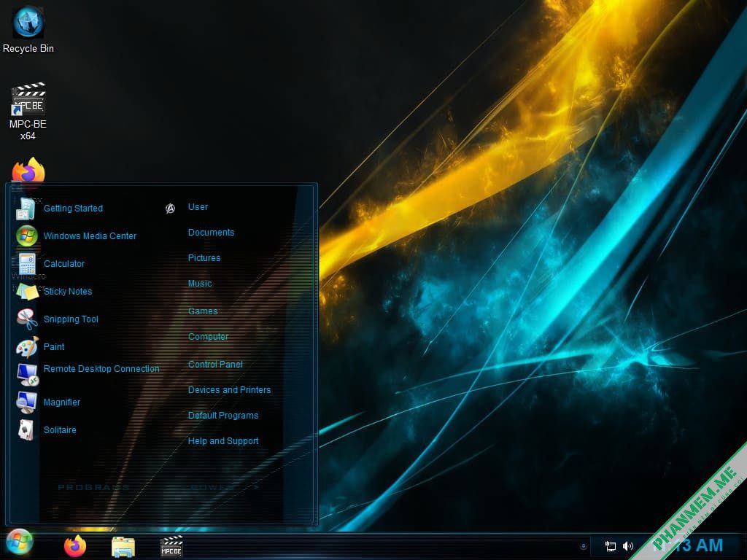
Task: Open Music library
Action: tap(200, 284)
